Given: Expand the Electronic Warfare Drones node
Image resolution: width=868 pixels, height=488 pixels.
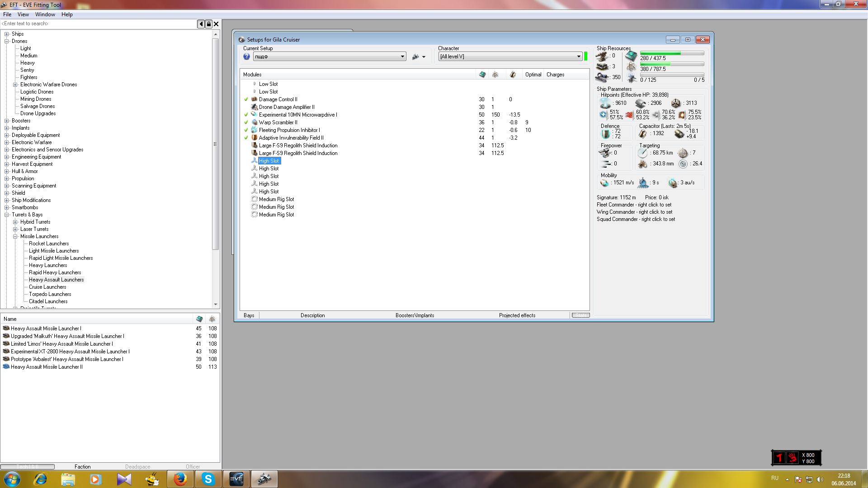Looking at the screenshot, I should pyautogui.click(x=15, y=84).
